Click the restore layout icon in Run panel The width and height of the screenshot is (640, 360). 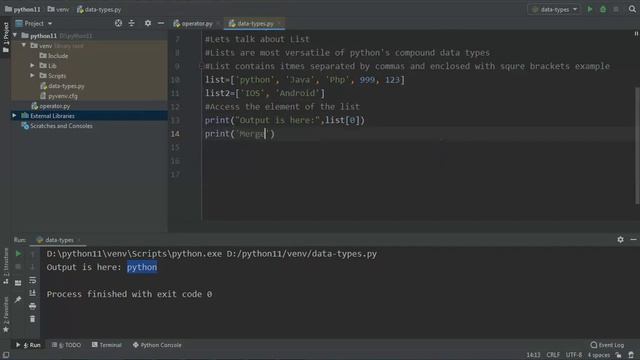(x=18, y=282)
